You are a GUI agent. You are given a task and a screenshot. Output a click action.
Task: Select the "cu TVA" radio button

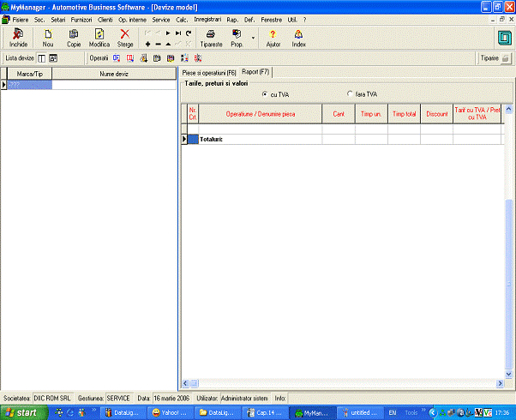(x=265, y=93)
